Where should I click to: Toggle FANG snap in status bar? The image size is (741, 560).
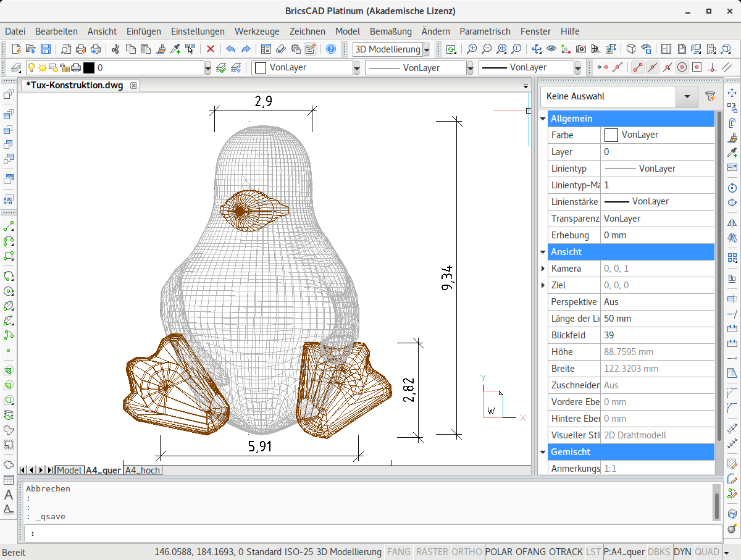398,552
